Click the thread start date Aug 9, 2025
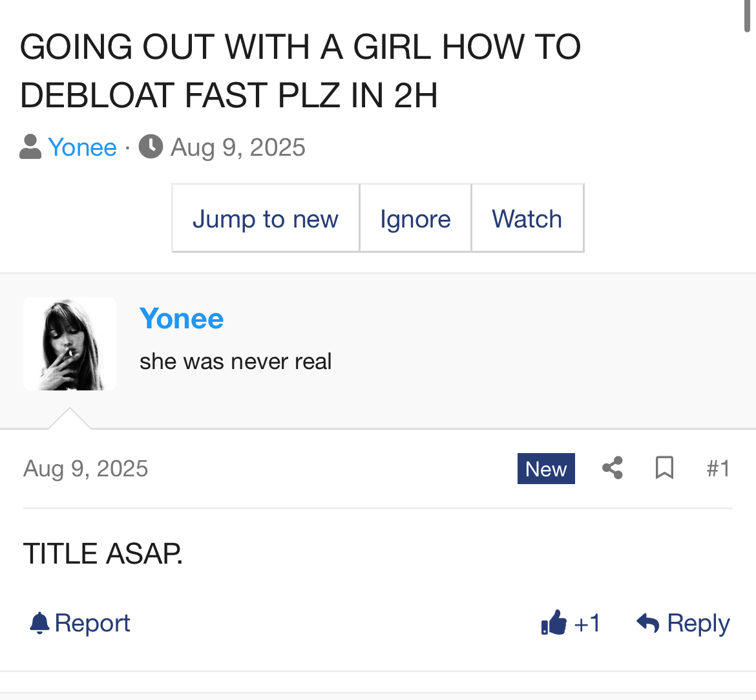 238,147
